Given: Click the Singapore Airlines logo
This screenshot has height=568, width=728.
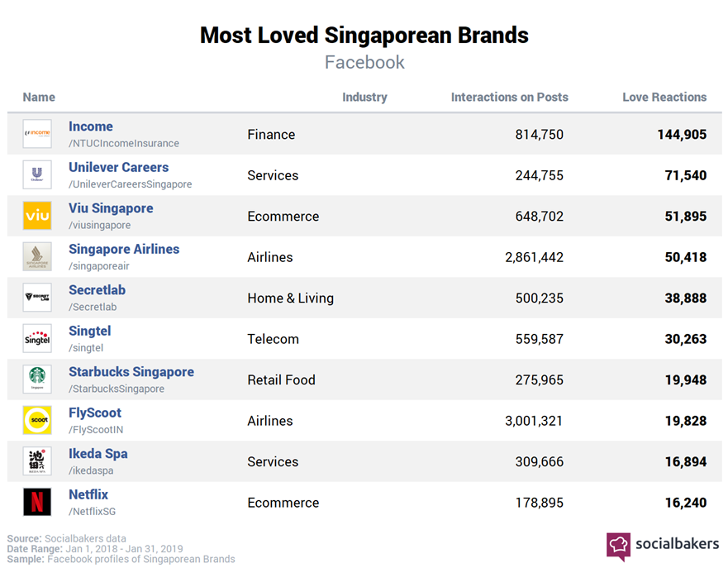Looking at the screenshot, I should click(37, 256).
